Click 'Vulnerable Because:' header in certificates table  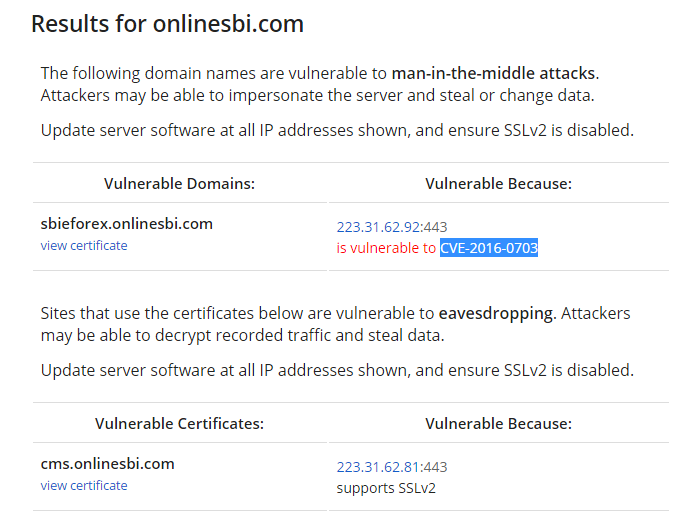[x=498, y=423]
